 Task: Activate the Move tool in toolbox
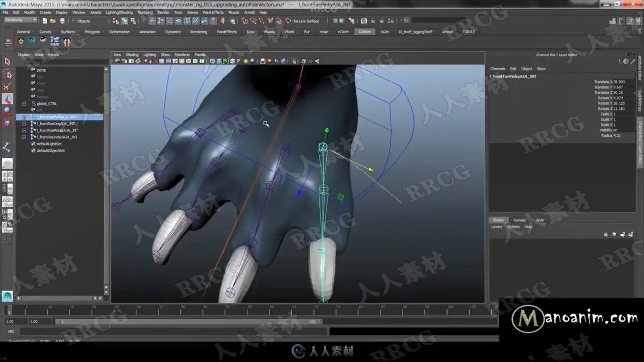(x=8, y=99)
